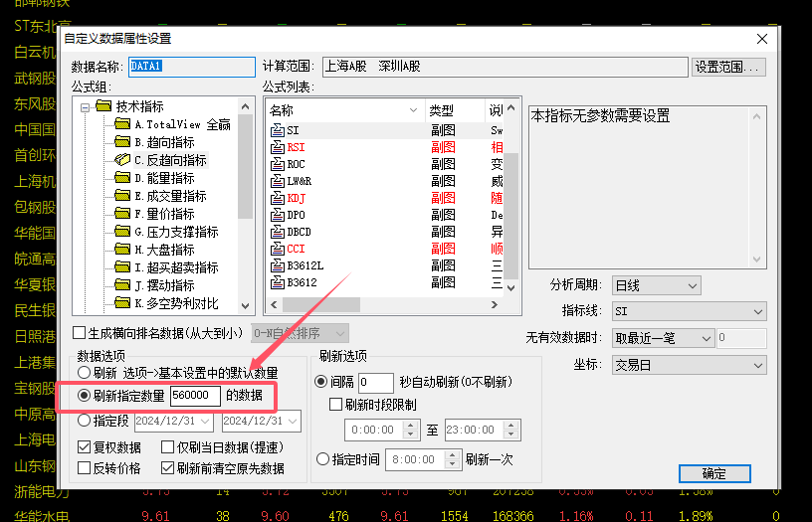Click the 间隔 seconds input field
This screenshot has width=812, height=522.
[375, 383]
